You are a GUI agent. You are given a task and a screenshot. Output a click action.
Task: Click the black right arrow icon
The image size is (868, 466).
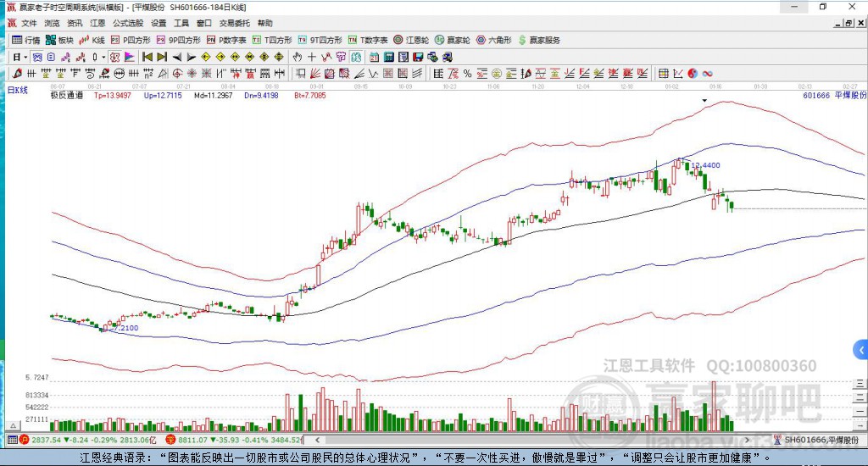[191, 57]
